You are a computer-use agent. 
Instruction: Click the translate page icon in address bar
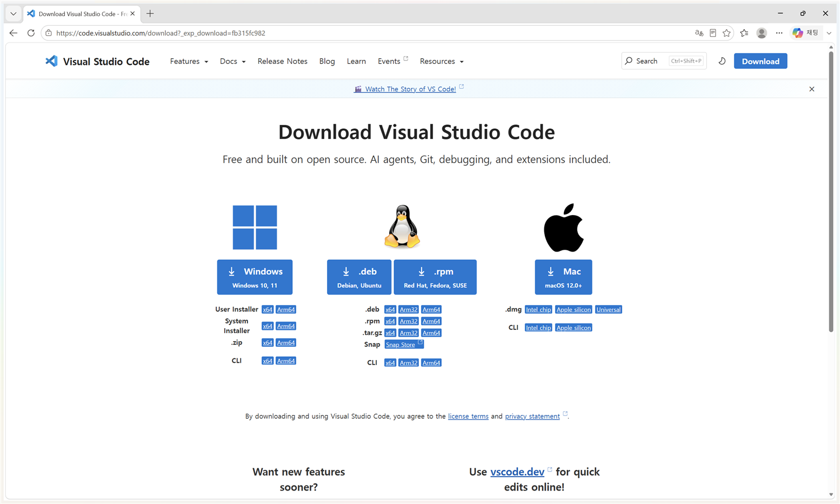(699, 33)
